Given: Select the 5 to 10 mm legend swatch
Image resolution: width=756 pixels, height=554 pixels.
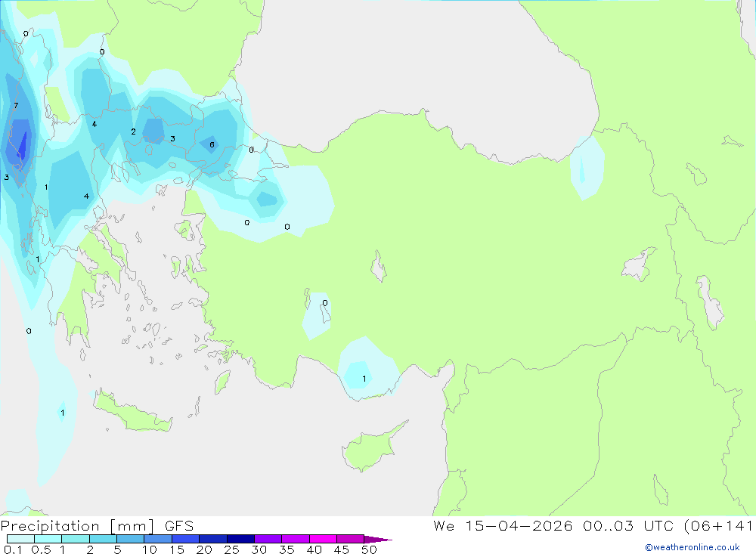Looking at the screenshot, I should (x=131, y=539).
